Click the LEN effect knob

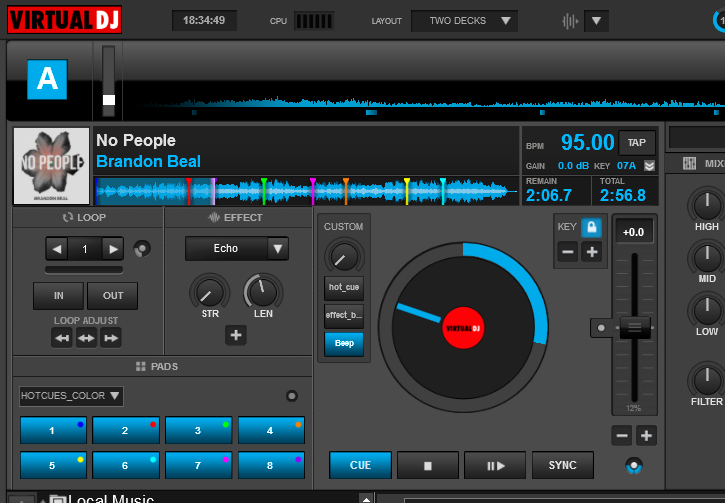tap(263, 292)
